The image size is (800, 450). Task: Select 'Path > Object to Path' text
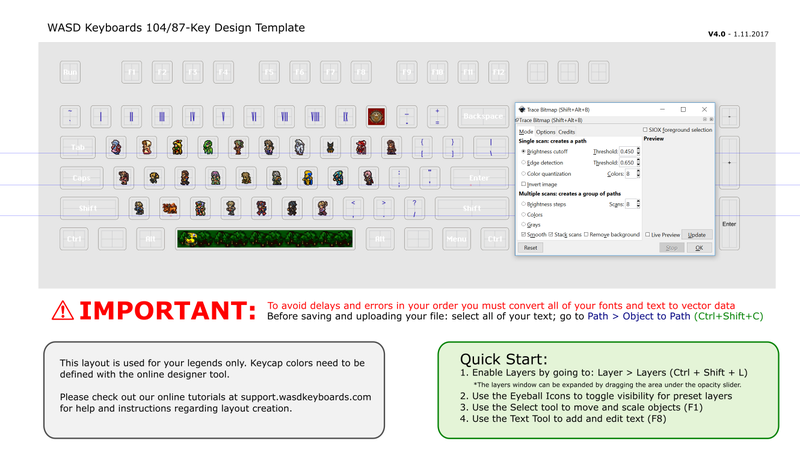point(639,316)
